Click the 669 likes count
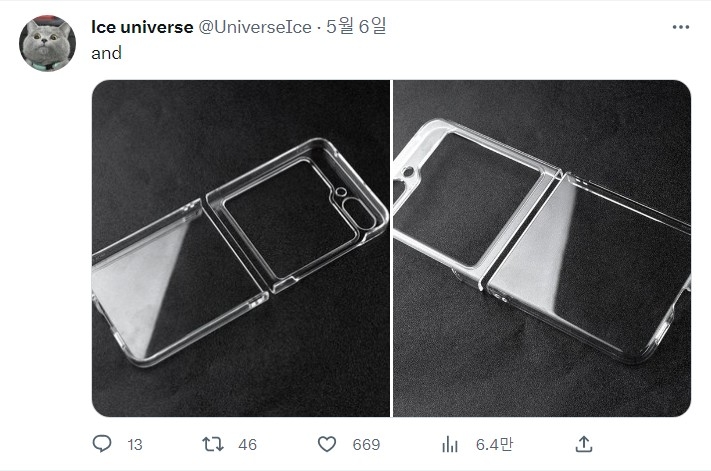Screen dimensions: 711x471 (366, 445)
